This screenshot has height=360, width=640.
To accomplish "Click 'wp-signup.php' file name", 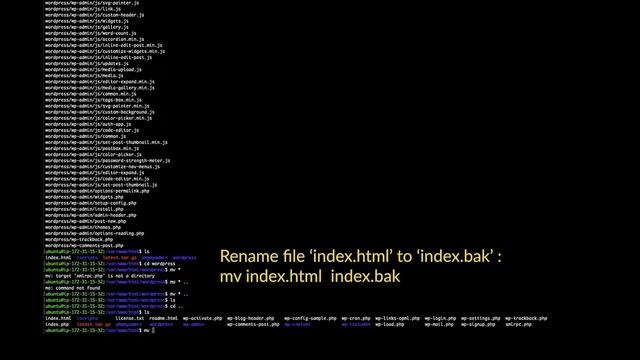I will (x=478, y=324).
